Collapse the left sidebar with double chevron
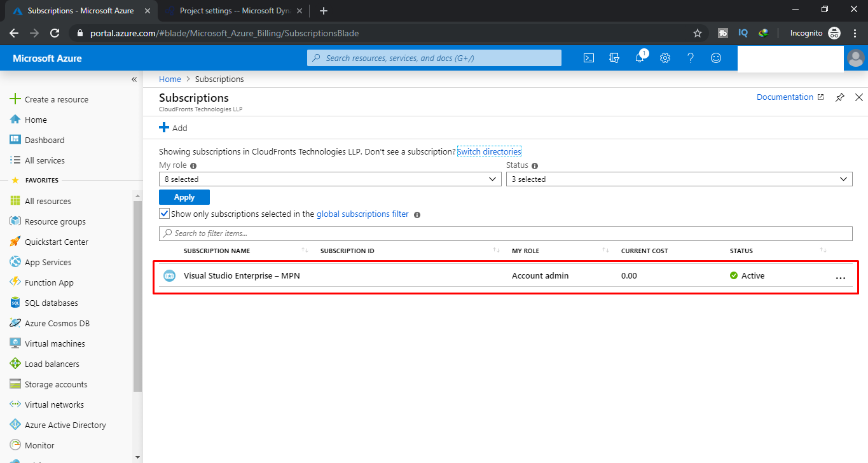This screenshot has height=463, width=868. 134,79
